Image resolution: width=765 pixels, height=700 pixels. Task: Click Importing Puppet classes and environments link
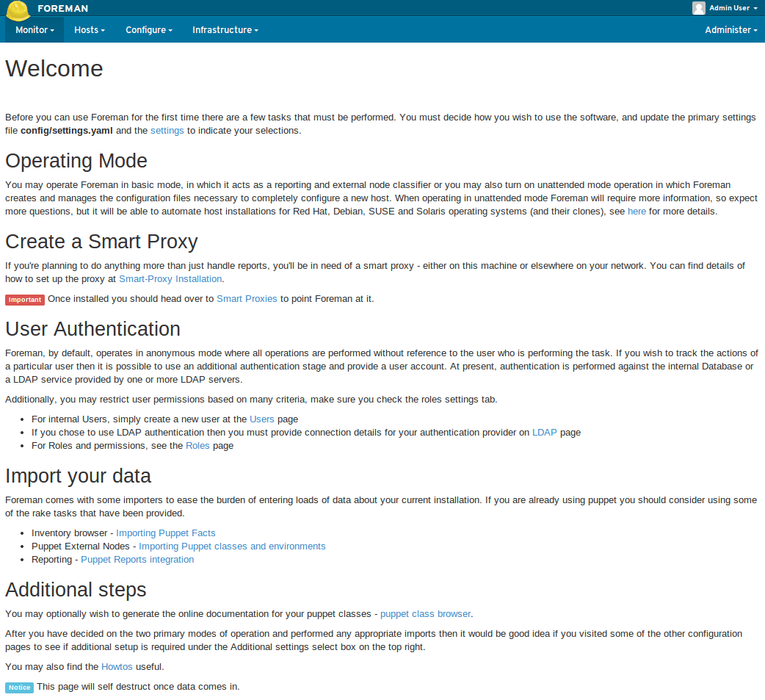pyautogui.click(x=232, y=546)
